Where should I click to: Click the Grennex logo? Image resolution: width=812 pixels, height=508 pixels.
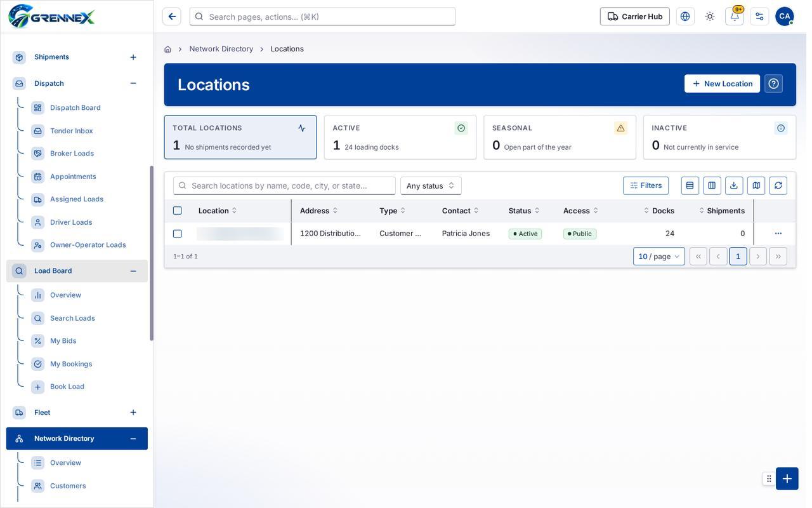point(52,17)
